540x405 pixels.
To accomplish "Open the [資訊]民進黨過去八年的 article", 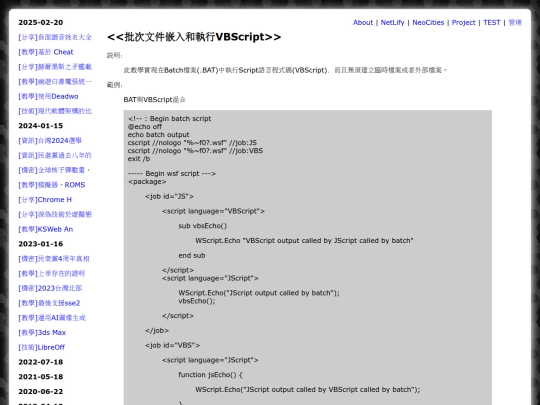I will pos(55,155).
